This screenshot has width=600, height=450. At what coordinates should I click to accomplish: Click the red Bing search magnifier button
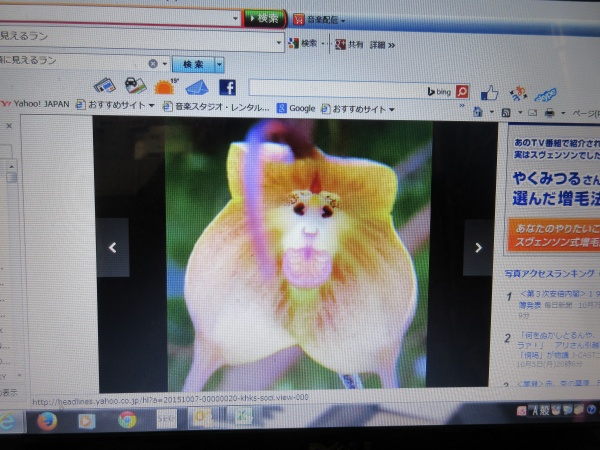pyautogui.click(x=462, y=91)
